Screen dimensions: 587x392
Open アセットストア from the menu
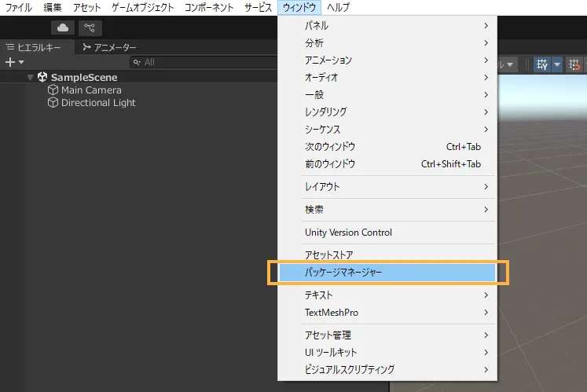click(387, 255)
